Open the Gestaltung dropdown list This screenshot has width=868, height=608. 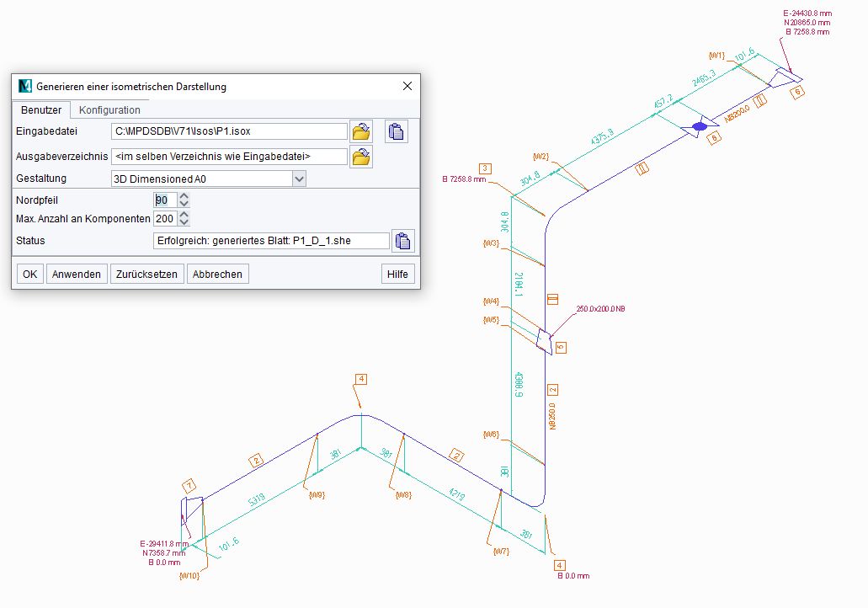coord(299,178)
